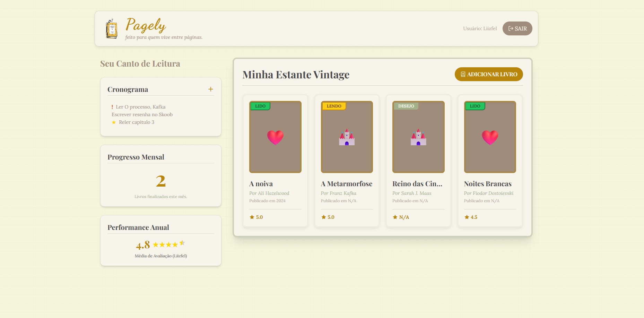Open the task Escrever resenha no Skoob
The image size is (644, 318).
click(x=142, y=114)
